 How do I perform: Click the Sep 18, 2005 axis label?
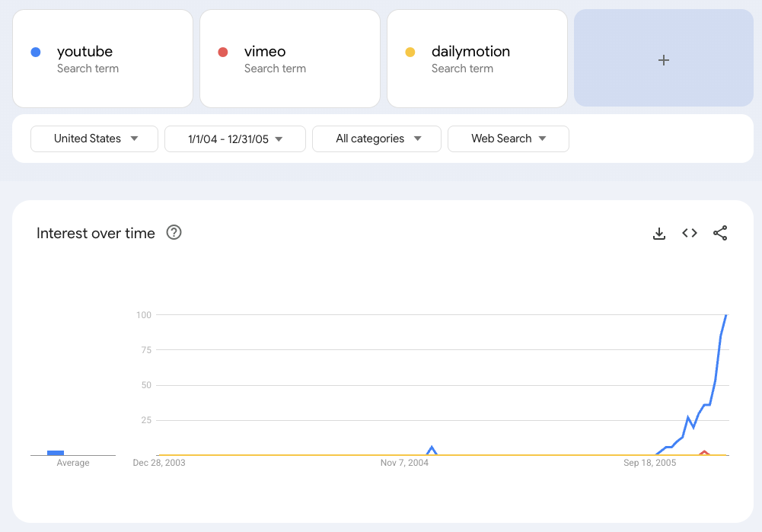pos(650,463)
